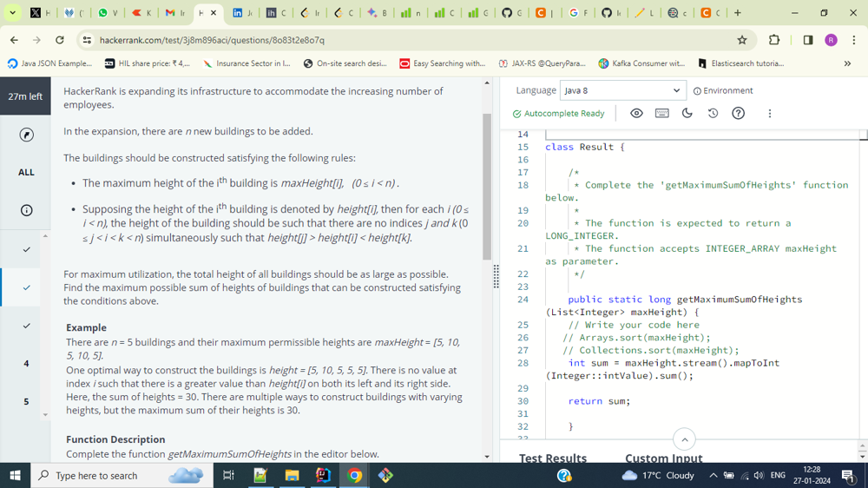Screen dimensions: 868x488
Task: Select question 5 in the sidebar
Action: point(26,401)
